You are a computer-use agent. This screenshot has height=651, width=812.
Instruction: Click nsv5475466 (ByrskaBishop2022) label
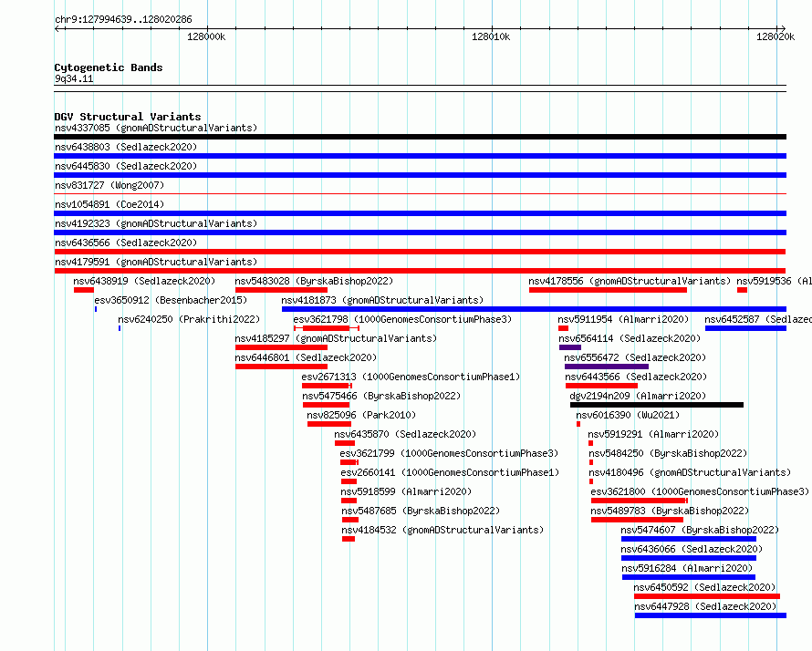(381, 396)
